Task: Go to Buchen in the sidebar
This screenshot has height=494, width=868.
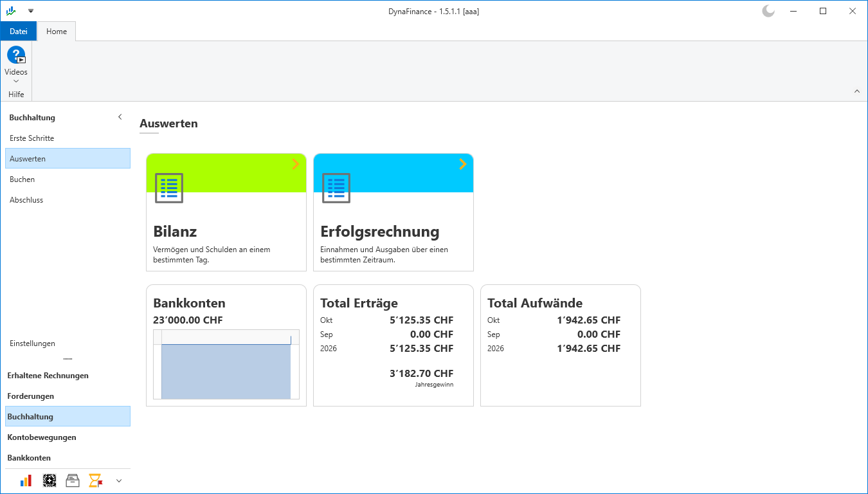Action: click(x=68, y=179)
